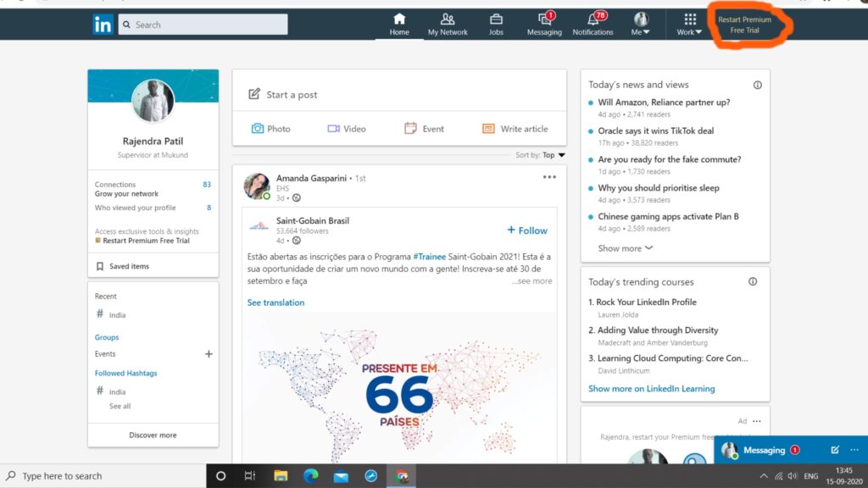Open File Explorer from taskbar
The width and height of the screenshot is (868, 488).
(281, 476)
